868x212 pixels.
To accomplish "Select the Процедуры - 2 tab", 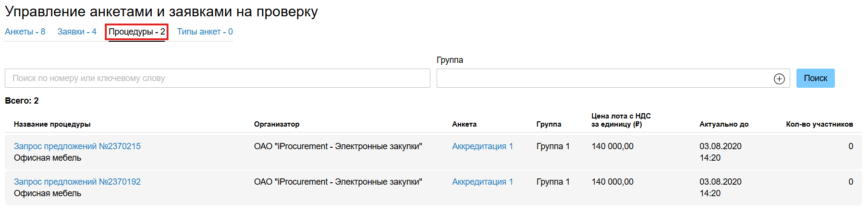I will tap(136, 32).
